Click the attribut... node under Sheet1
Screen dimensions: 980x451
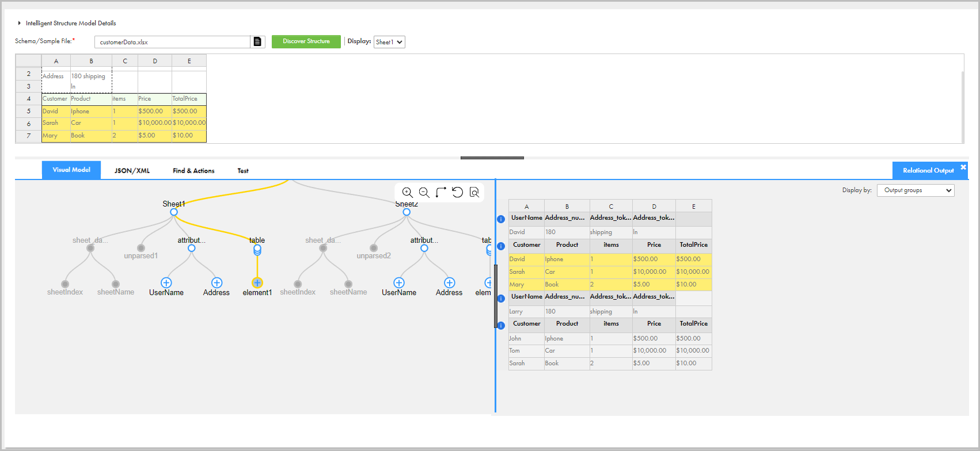click(192, 248)
